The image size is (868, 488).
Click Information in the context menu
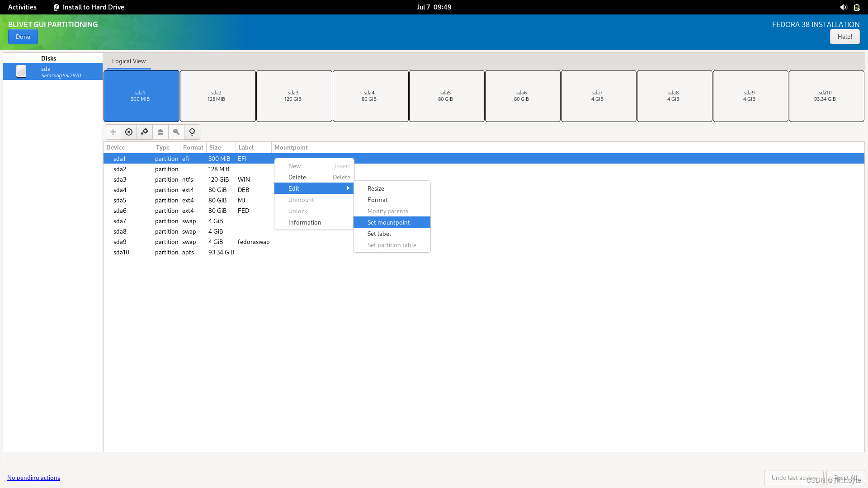(305, 222)
